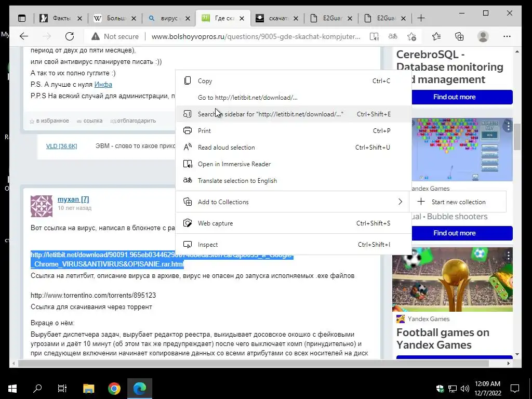The height and width of the screenshot is (399, 532).
Task: Click в избранное under the answer
Action: 49,121
